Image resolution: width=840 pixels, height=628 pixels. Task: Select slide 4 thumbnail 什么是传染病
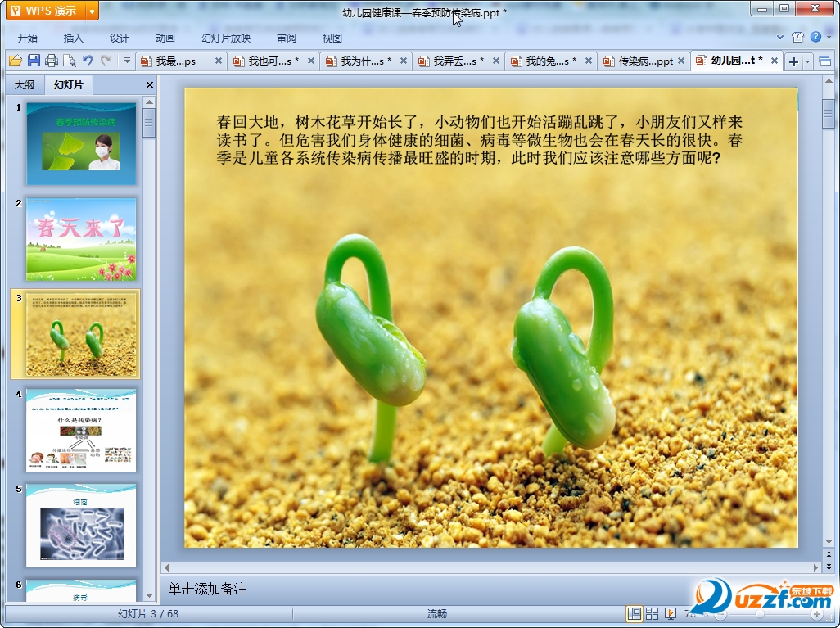tap(81, 431)
